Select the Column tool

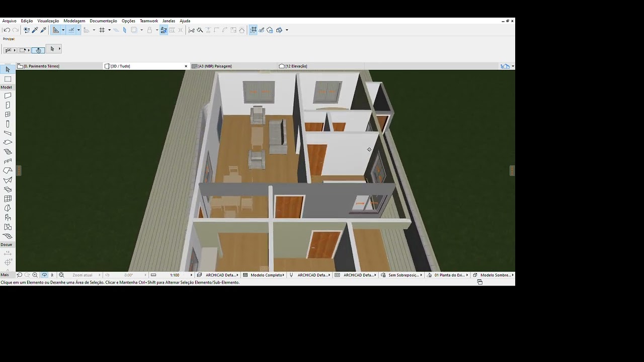tap(8, 124)
